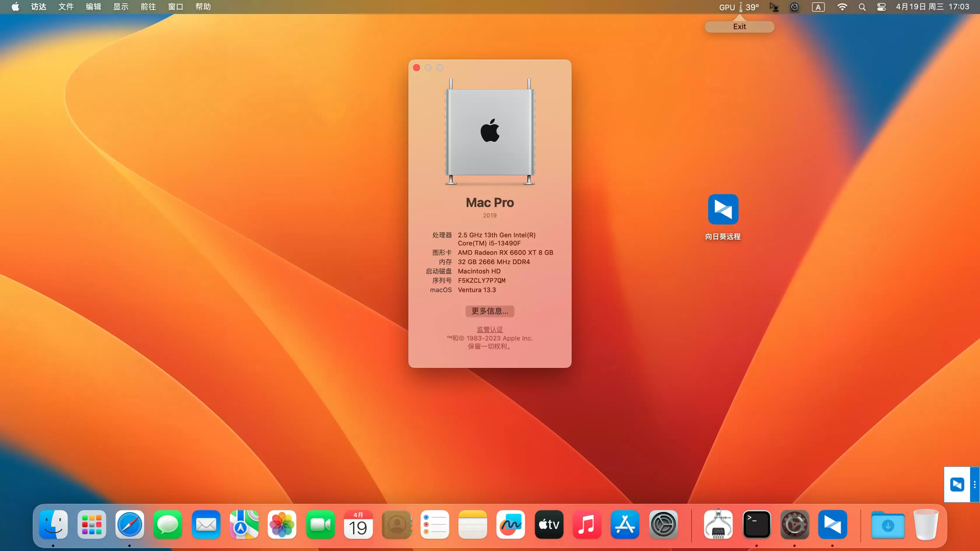Open the Music app in dock
Viewport: 980px width, 551px height.
[x=587, y=524]
